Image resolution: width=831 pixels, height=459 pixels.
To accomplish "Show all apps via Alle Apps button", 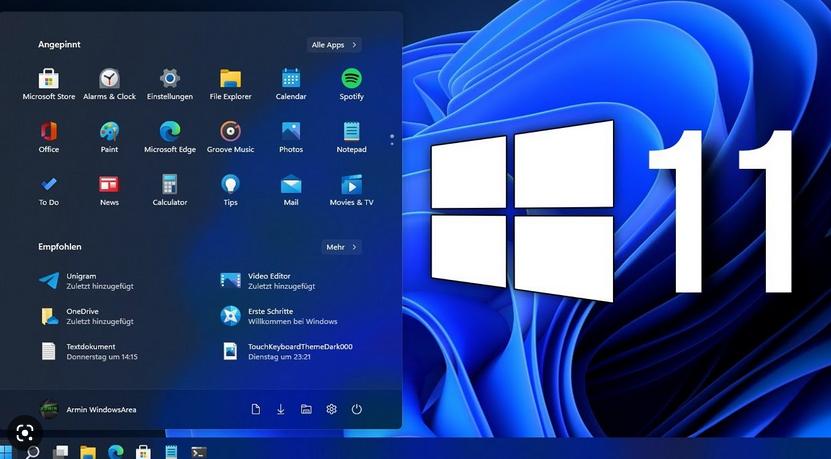I will pyautogui.click(x=334, y=45).
